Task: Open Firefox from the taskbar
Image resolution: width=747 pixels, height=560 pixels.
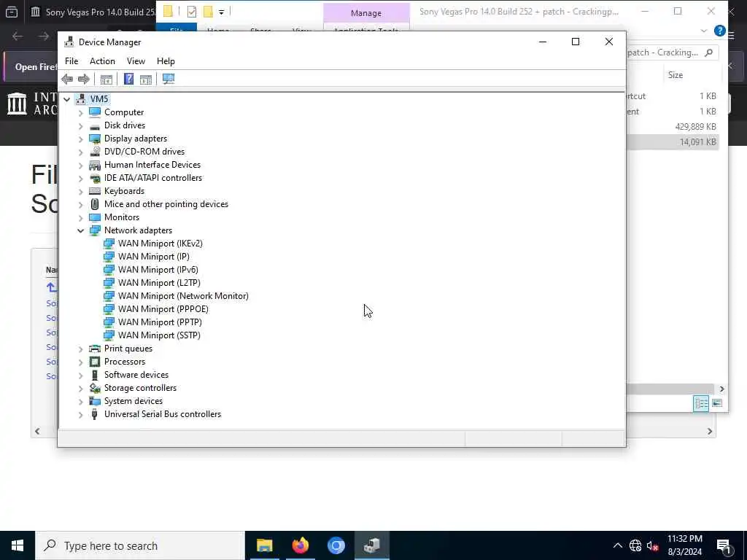Action: pos(300,545)
